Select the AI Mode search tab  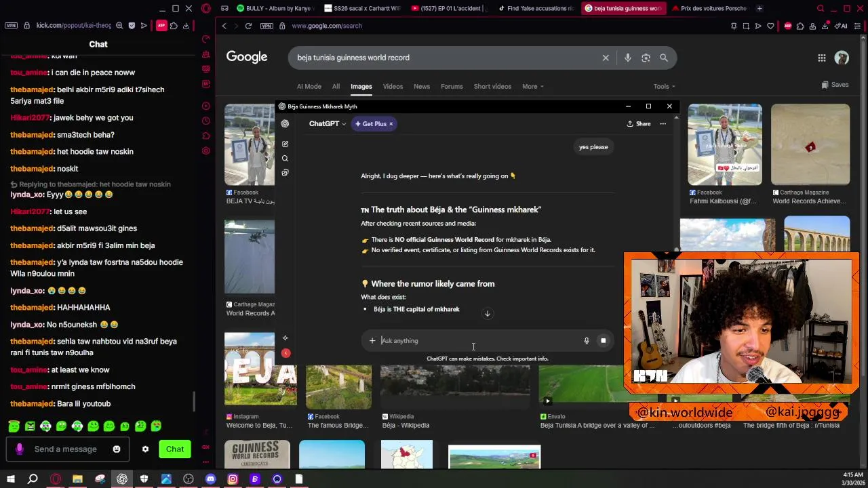coord(309,86)
